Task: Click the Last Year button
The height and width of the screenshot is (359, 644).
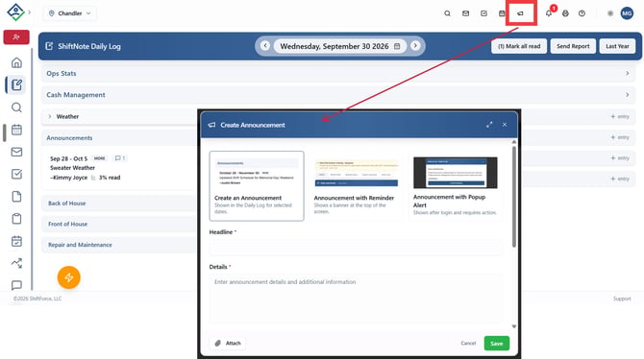Action: 617,46
